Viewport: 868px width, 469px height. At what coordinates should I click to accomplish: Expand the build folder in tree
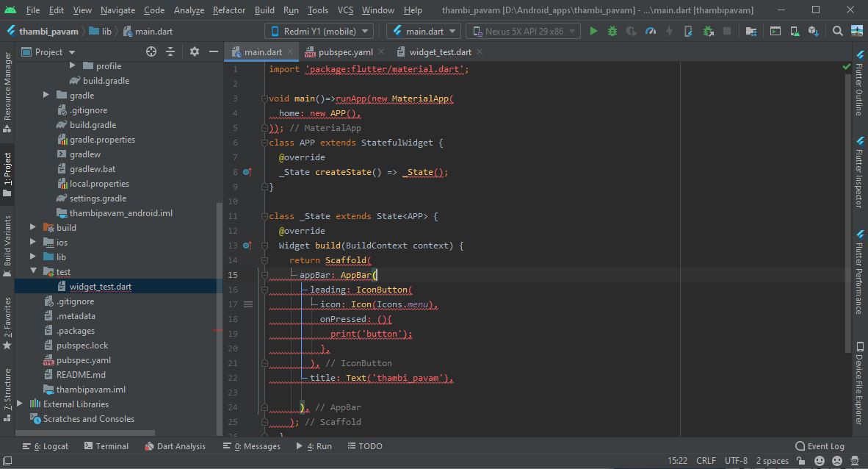tap(32, 227)
